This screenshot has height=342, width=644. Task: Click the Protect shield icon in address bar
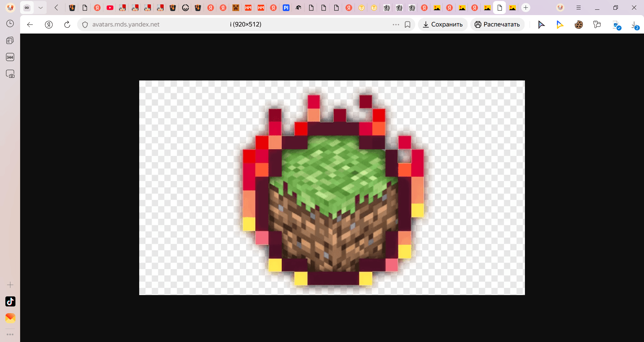85,24
